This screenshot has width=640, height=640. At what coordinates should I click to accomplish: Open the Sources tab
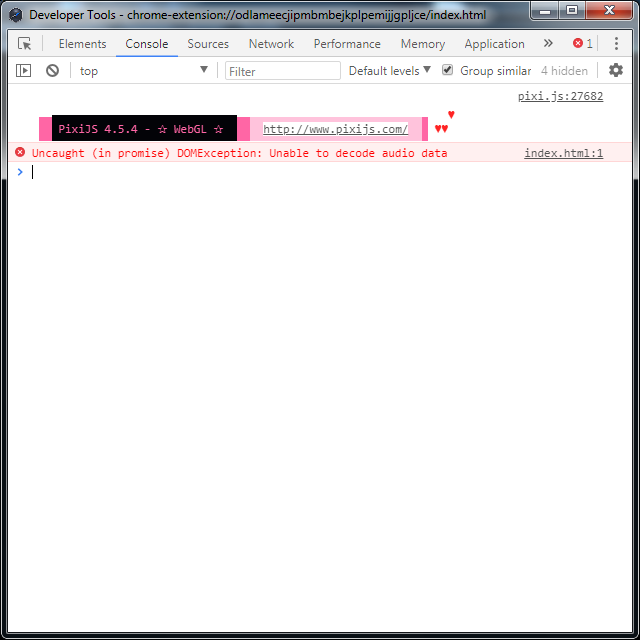pyautogui.click(x=208, y=44)
